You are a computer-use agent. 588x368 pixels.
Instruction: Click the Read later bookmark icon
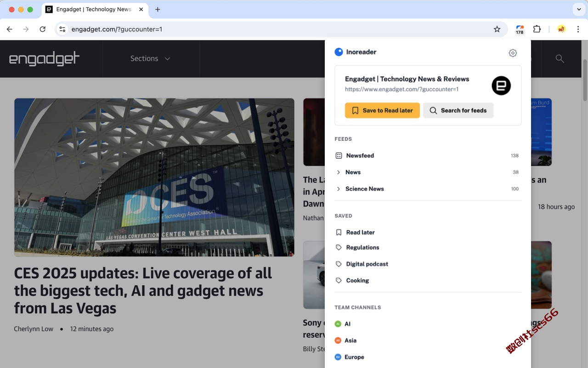point(339,232)
